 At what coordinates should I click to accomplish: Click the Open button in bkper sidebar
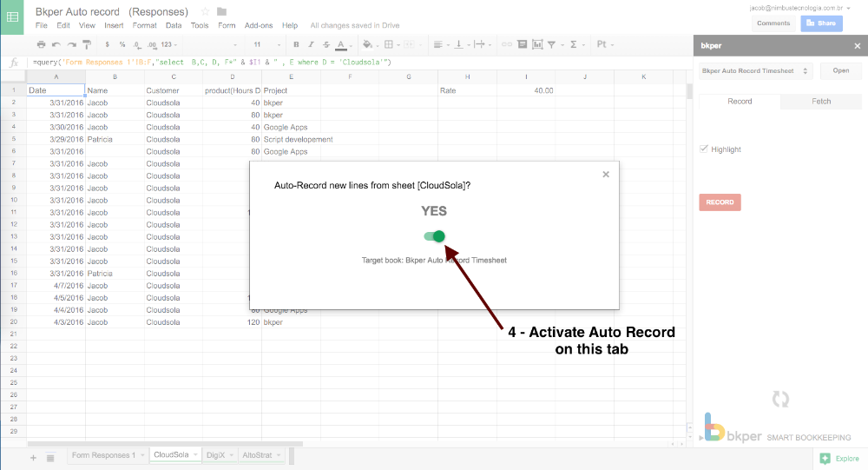click(x=841, y=71)
